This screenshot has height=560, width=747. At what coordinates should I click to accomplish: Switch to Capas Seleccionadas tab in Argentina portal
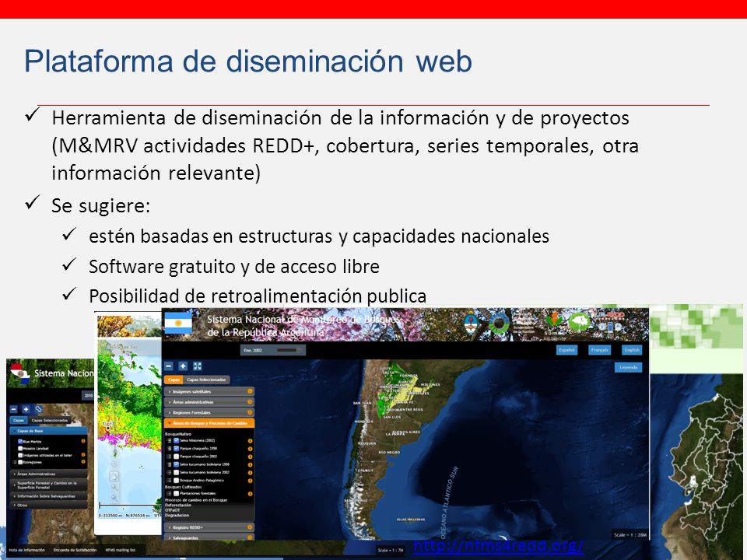(x=206, y=380)
